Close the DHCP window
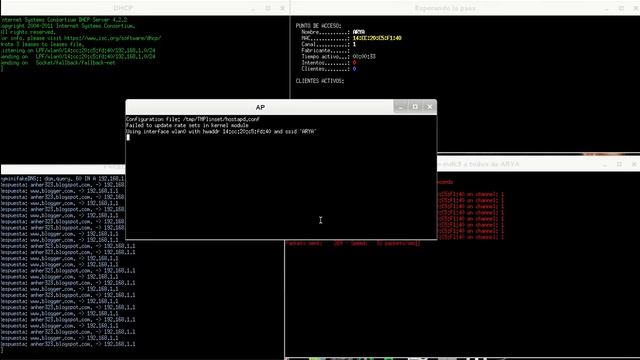 [x=282, y=8]
